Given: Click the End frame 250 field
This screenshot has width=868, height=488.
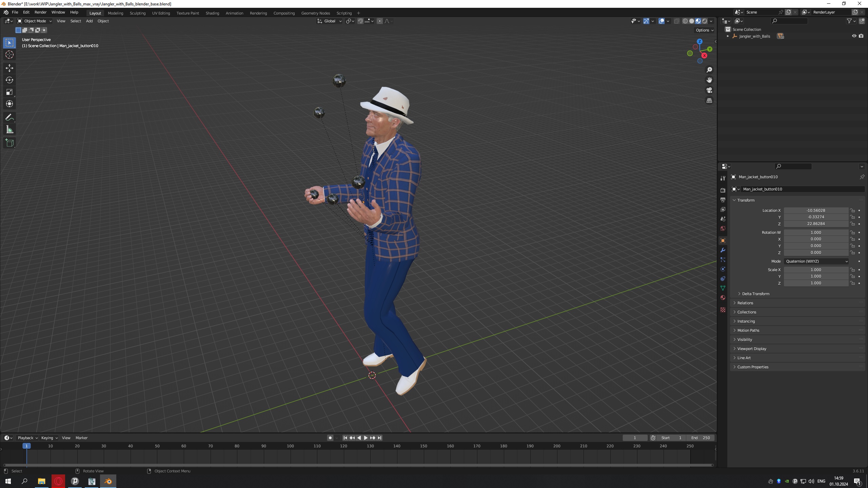Looking at the screenshot, I should pyautogui.click(x=701, y=438).
